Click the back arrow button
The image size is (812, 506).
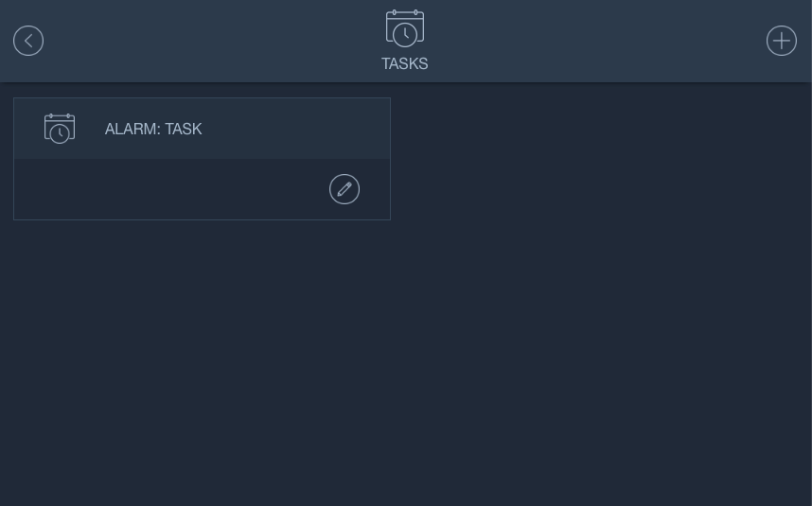[x=28, y=41]
